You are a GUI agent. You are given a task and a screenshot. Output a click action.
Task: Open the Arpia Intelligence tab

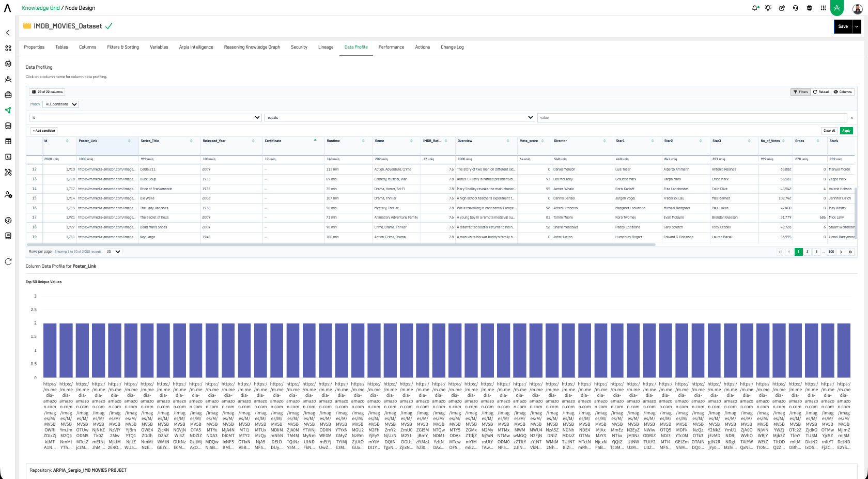click(196, 47)
